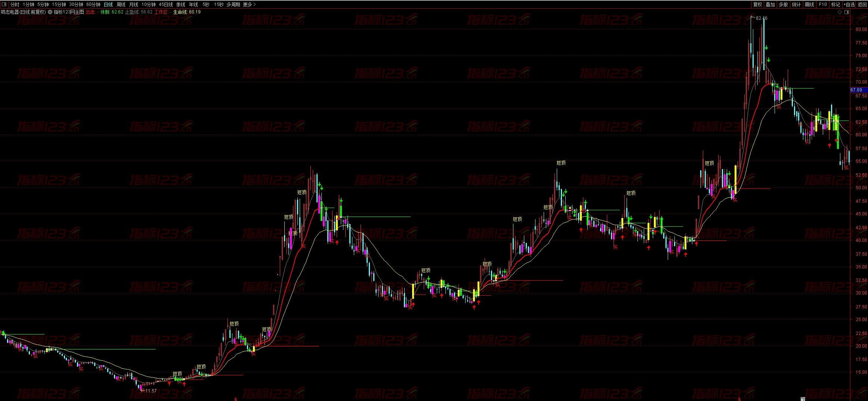Image resolution: width=868 pixels, height=401 pixels.
Task: Switch to 周线 weekly chart
Action: (121, 4)
